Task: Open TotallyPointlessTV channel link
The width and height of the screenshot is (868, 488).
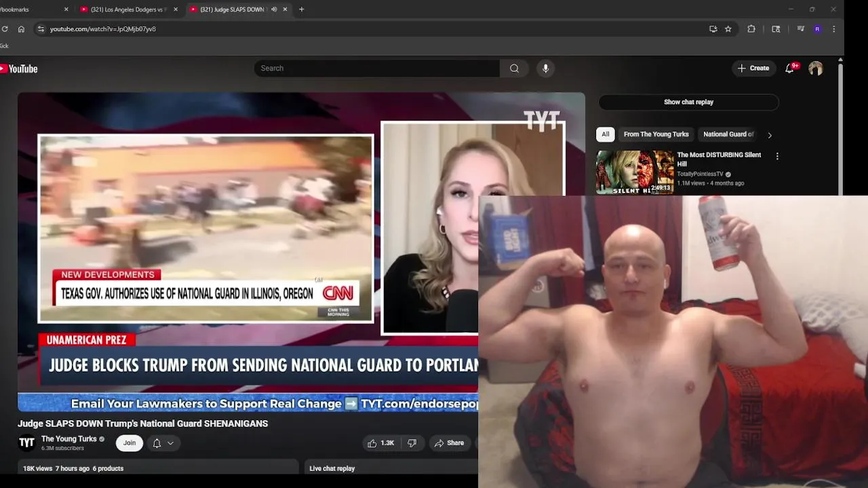Action: tap(700, 174)
